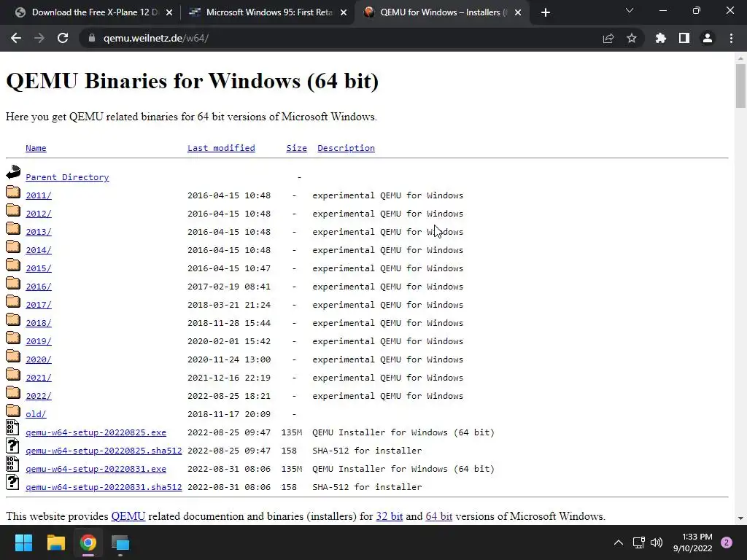Click folder icon beside old/
Image resolution: width=747 pixels, height=560 pixels.
coord(13,411)
